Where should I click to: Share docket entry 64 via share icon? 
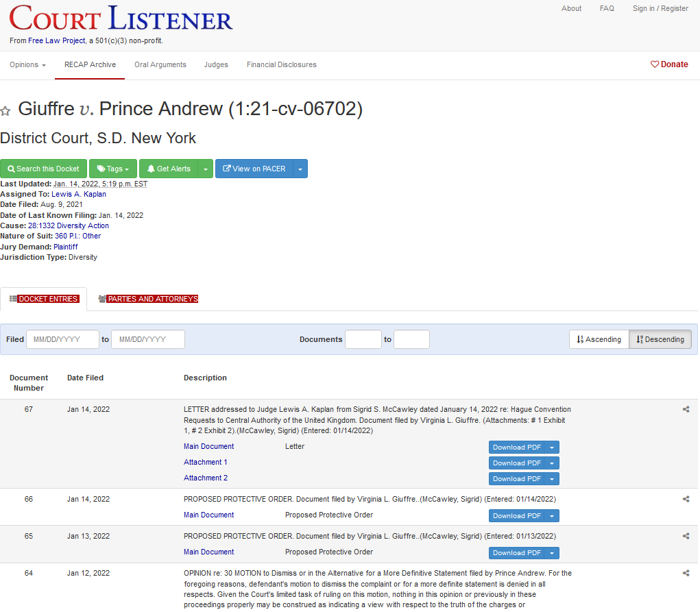point(686,573)
